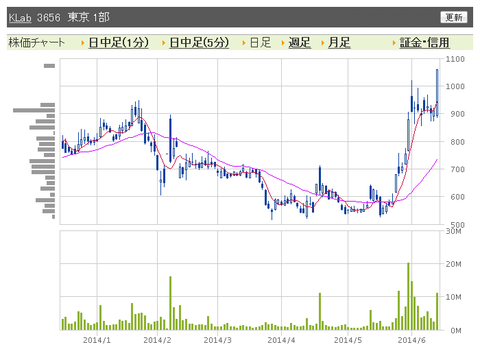Click orange arrow before 日中足(1分)
Image resolution: width=480 pixels, height=360 pixels.
click(83, 43)
